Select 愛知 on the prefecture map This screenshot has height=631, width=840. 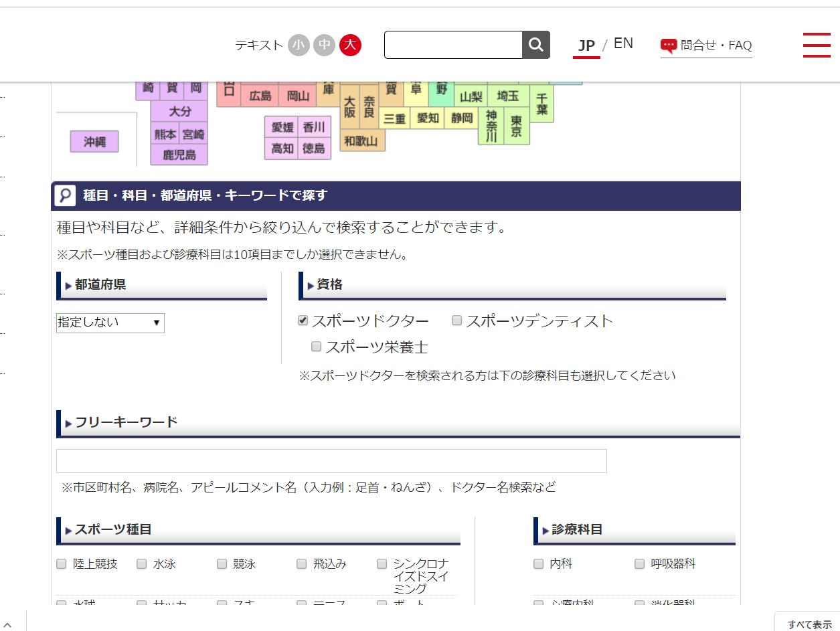tap(428, 118)
